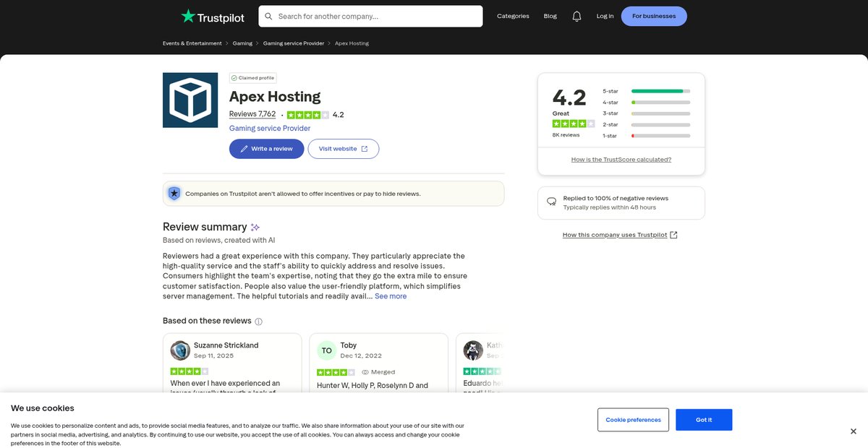Click Log in

605,16
